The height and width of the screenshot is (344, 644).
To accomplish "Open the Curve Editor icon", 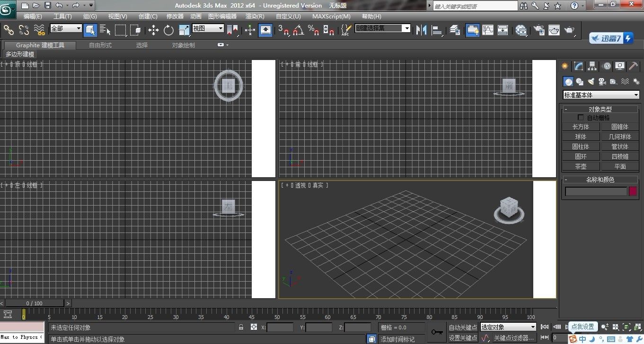I will tap(487, 30).
